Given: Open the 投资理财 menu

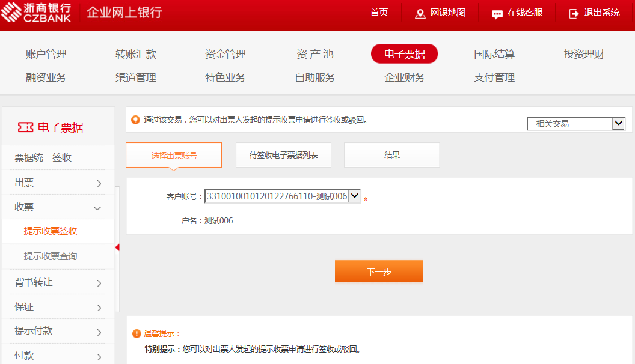Looking at the screenshot, I should (583, 54).
